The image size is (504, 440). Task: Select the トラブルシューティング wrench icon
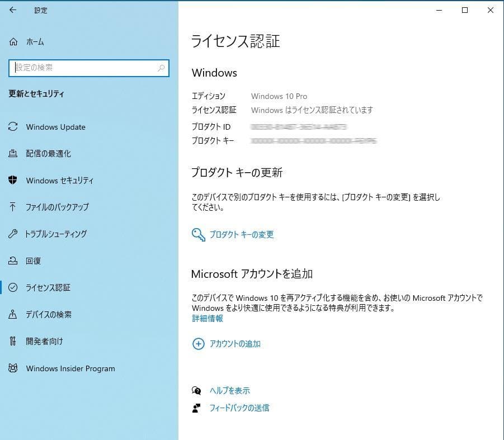13,234
